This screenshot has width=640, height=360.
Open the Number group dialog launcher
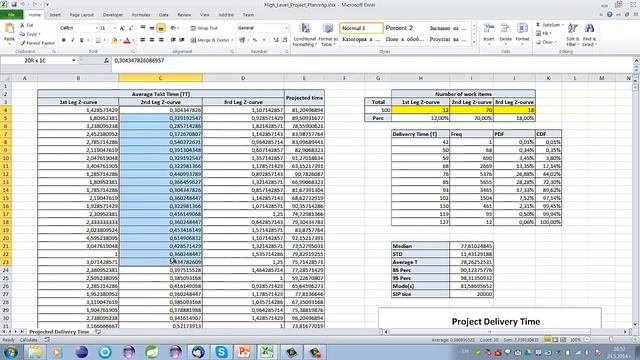pos(287,51)
